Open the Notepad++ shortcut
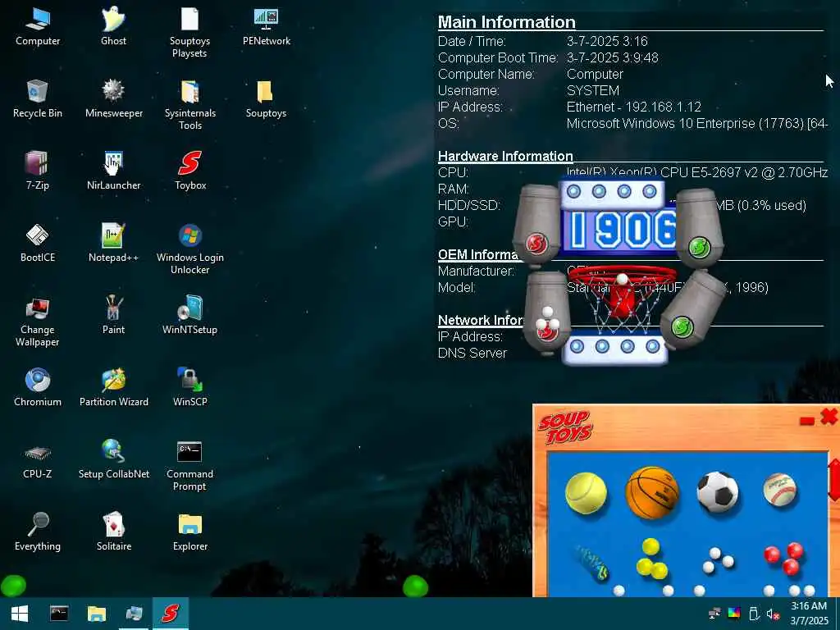840x630 pixels. click(113, 243)
